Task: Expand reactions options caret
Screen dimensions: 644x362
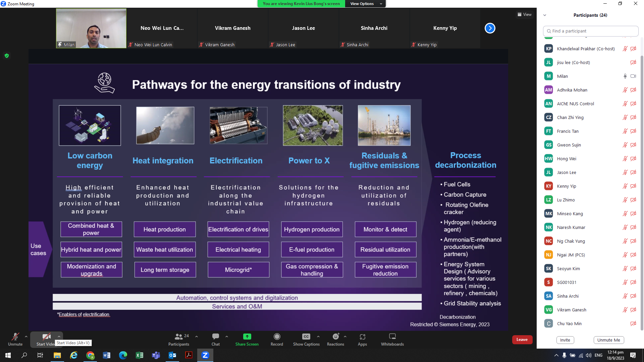Action: [x=345, y=337]
